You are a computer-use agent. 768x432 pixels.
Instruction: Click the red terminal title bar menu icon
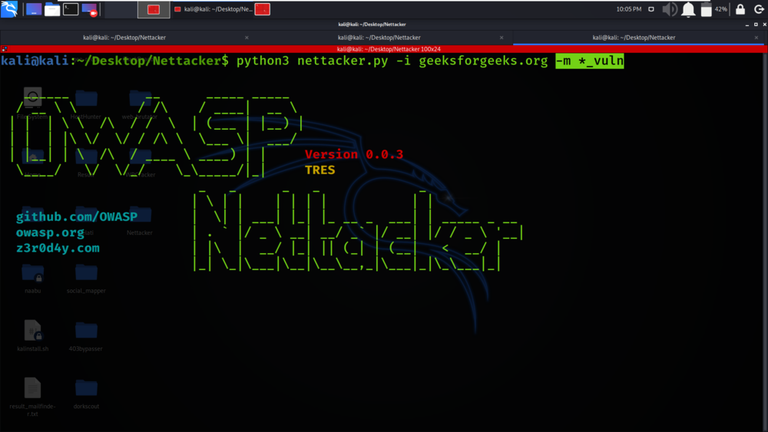[x=4, y=49]
